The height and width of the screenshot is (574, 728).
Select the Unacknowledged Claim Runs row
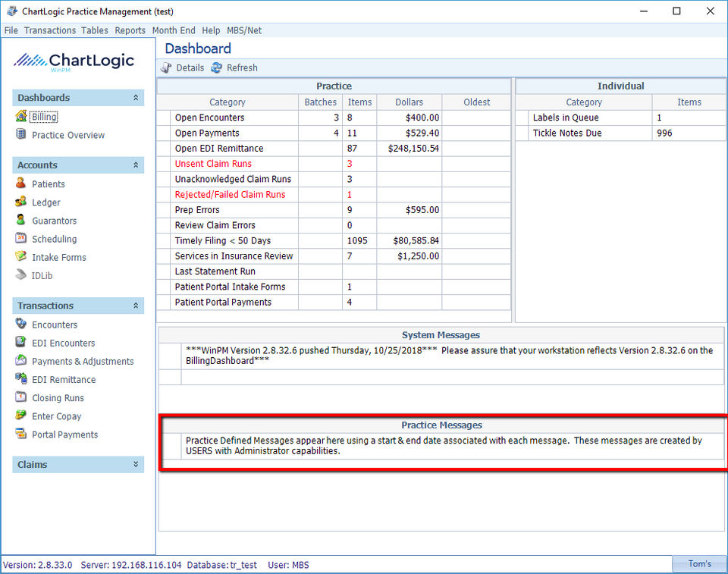point(334,179)
